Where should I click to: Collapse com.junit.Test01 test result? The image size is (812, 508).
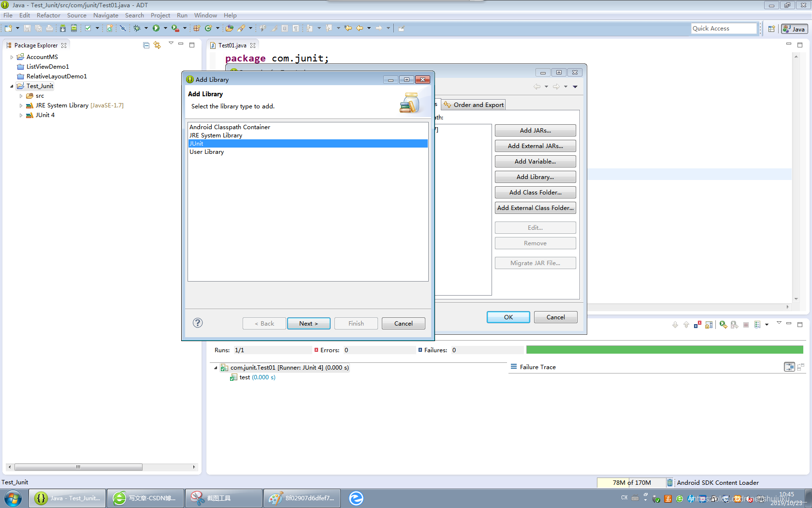point(216,368)
